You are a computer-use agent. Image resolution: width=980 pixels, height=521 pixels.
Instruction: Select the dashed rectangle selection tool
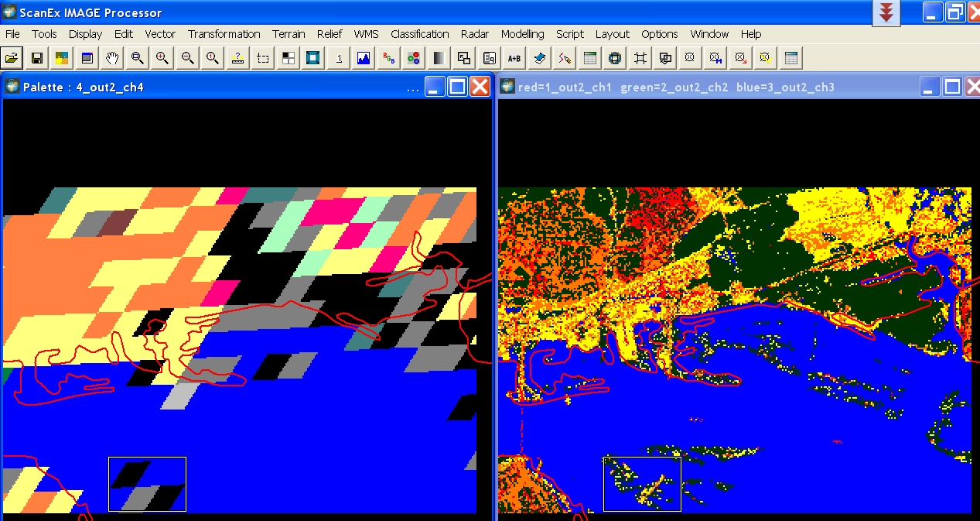(263, 58)
